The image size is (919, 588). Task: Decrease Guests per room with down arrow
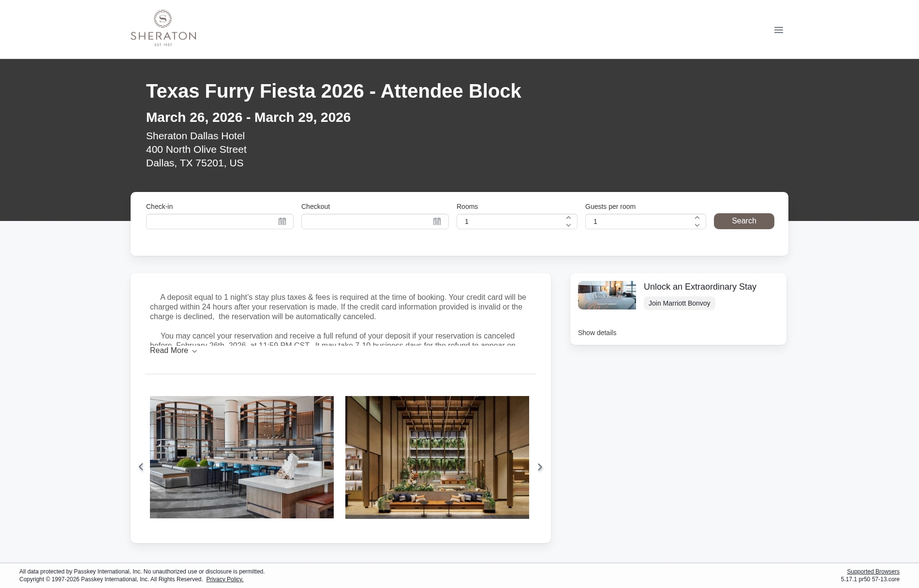click(x=697, y=225)
